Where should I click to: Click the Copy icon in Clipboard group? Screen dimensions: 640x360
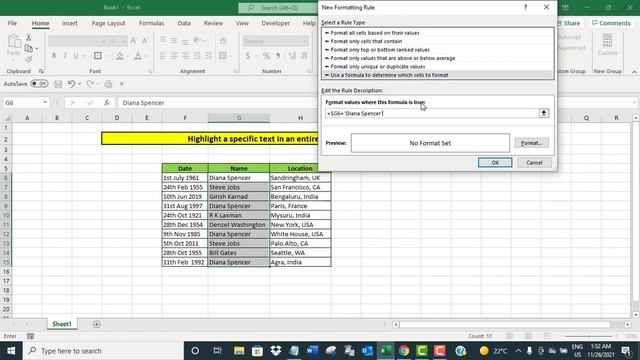pos(29,49)
